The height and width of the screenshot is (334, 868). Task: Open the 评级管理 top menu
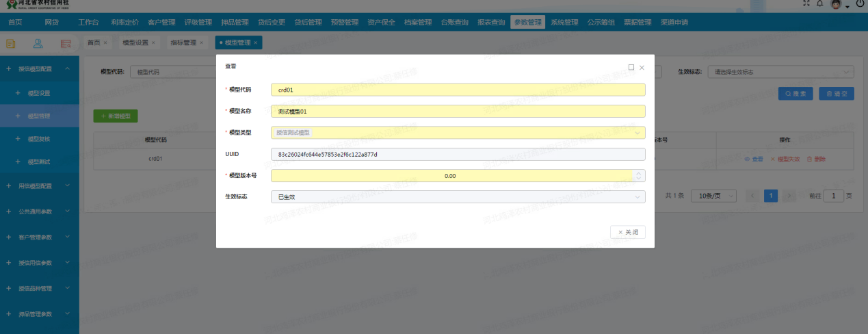(x=198, y=23)
